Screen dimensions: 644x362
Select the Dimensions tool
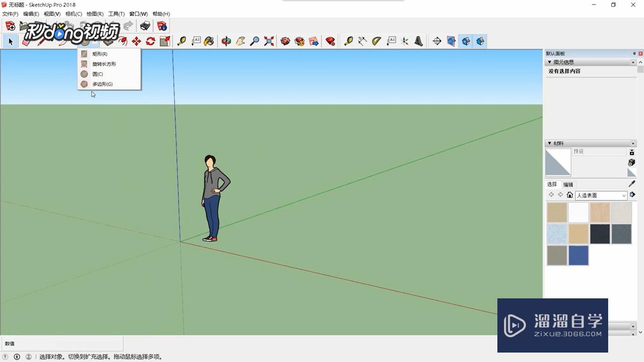click(362, 41)
